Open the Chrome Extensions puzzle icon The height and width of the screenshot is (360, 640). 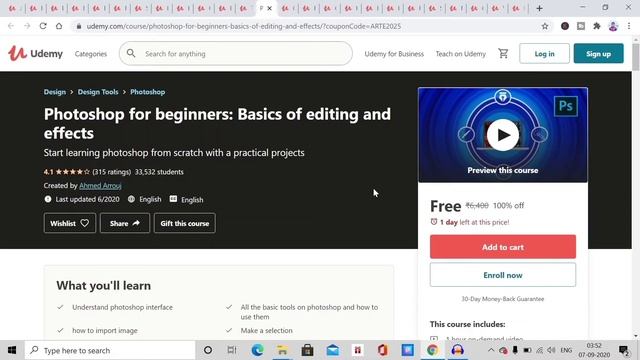(x=597, y=26)
